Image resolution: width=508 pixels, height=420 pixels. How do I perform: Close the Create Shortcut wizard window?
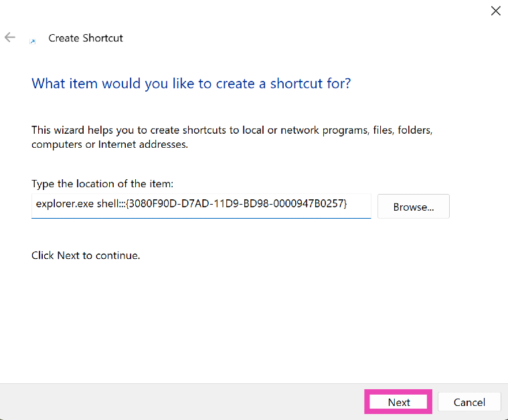tap(495, 11)
